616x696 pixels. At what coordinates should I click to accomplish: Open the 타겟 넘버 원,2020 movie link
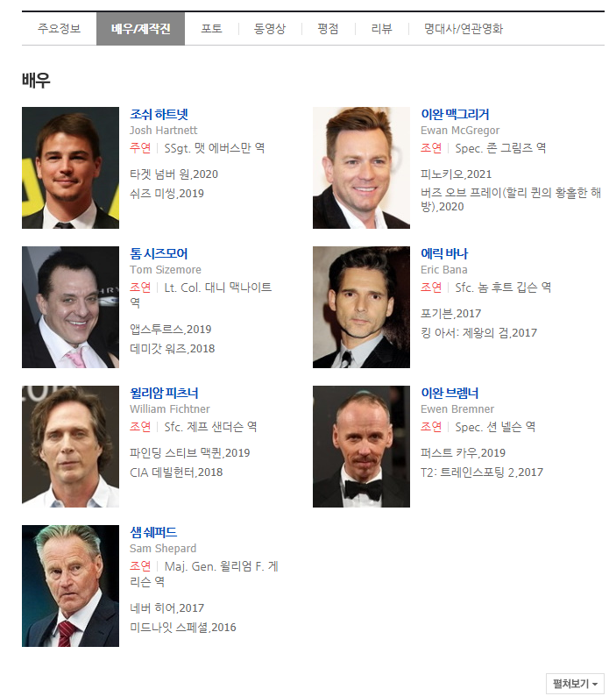(x=174, y=174)
